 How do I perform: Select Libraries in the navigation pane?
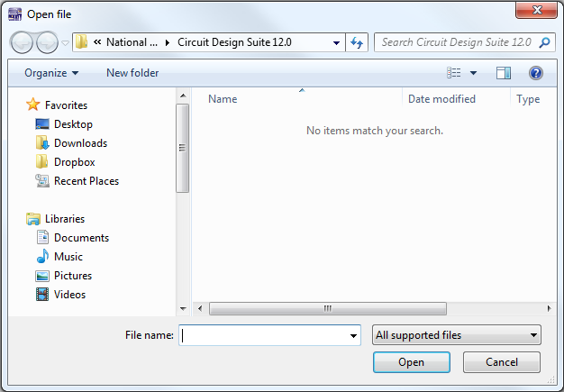click(x=65, y=219)
